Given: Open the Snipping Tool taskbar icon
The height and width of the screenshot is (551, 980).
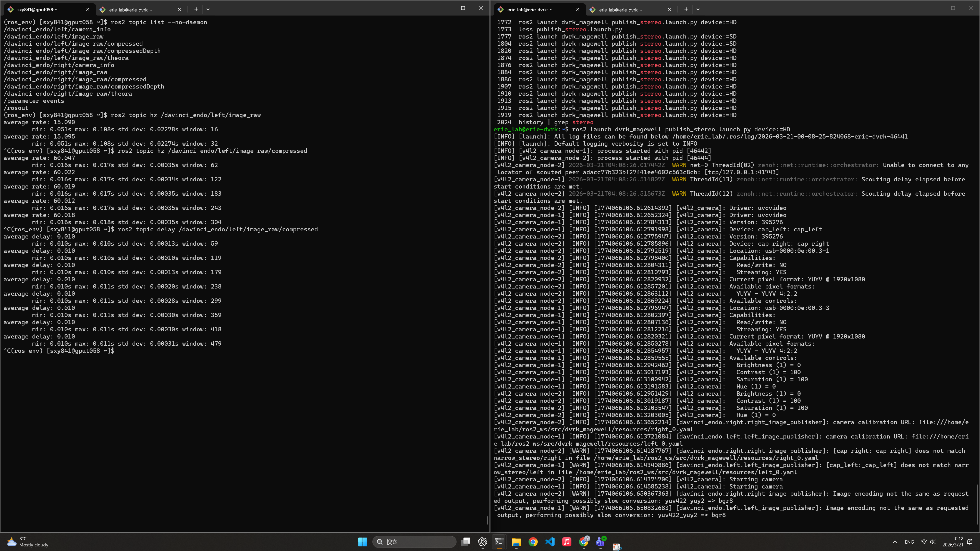Looking at the screenshot, I should click(x=617, y=546).
